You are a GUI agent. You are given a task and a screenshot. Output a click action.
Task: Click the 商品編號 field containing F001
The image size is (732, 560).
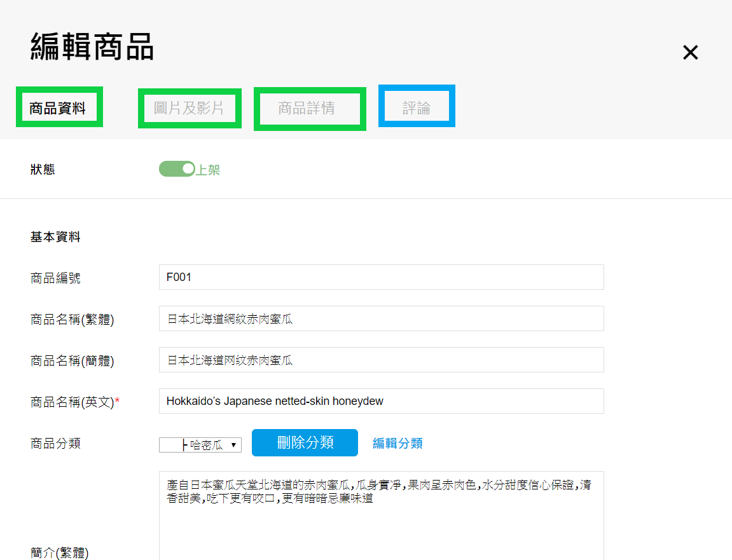pos(381,277)
